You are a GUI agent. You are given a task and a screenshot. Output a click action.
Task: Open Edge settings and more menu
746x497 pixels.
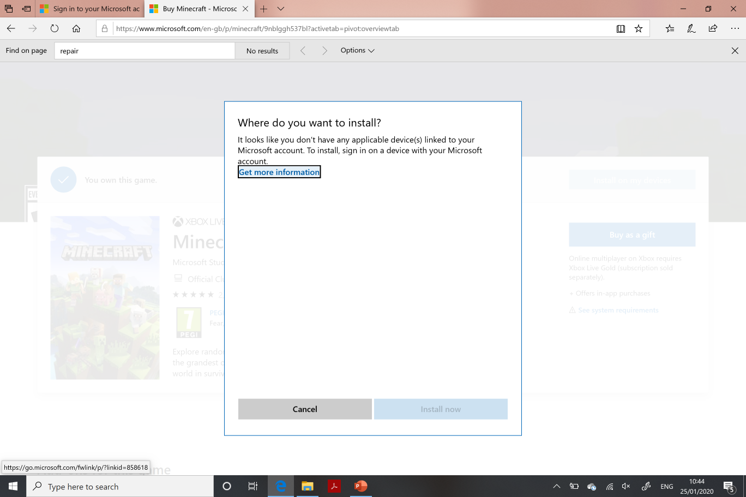(735, 29)
